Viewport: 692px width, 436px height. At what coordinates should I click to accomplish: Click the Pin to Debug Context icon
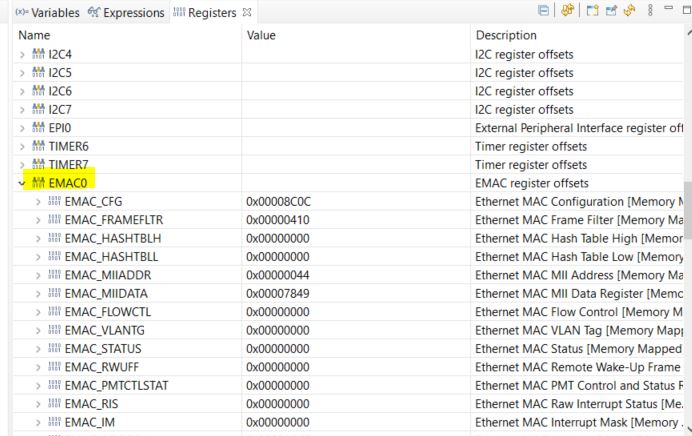610,12
